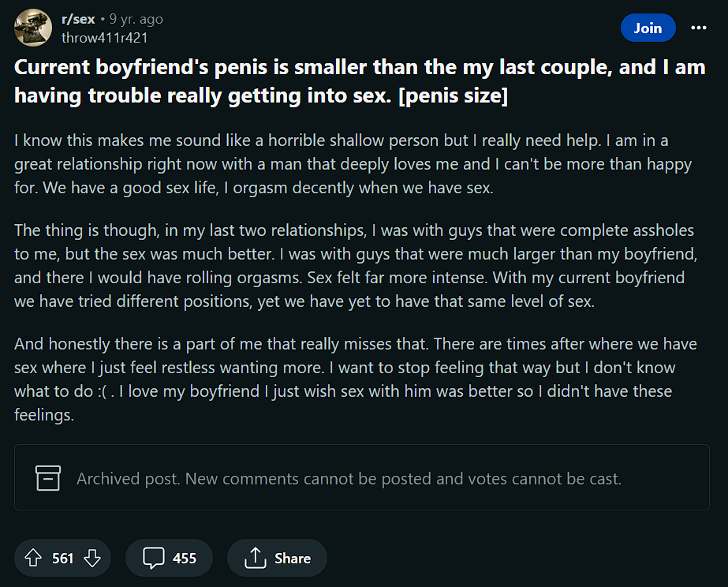
Task: Click the 9 yr. ago timestamp
Action: pyautogui.click(x=136, y=19)
